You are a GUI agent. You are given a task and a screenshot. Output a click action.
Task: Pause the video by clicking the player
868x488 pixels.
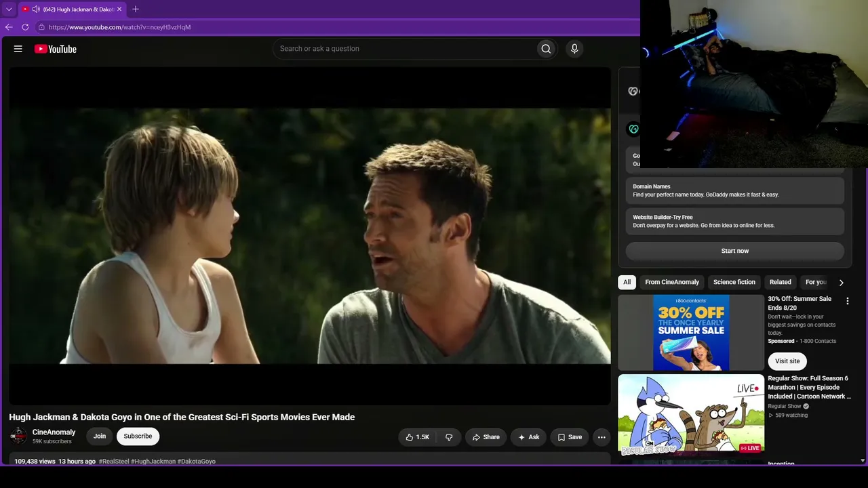point(310,236)
